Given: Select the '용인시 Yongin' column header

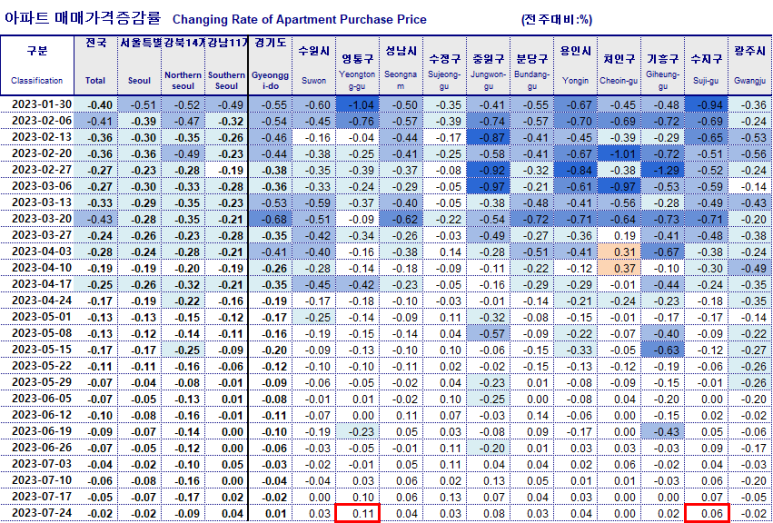Looking at the screenshot, I should click(575, 65).
